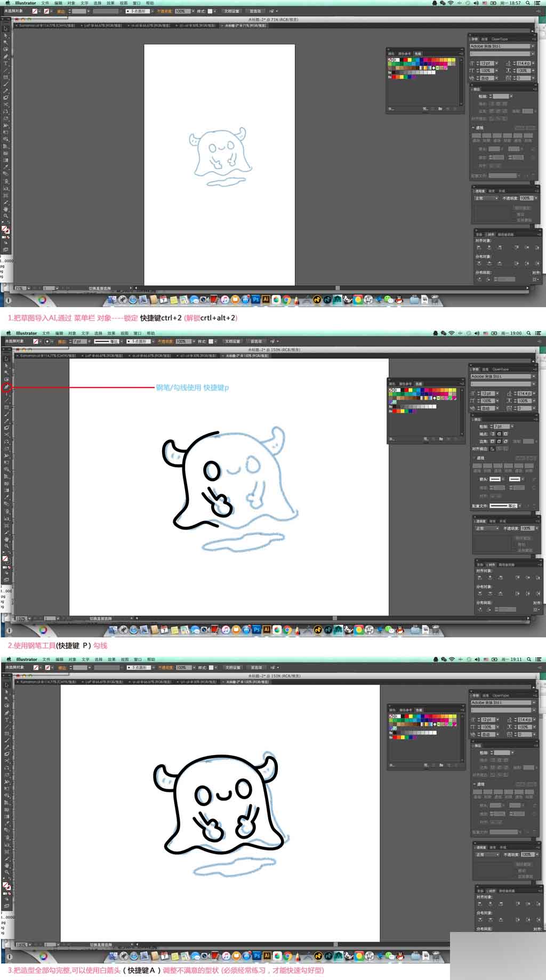Viewport: 546px width, 980px height.
Task: Open Spotlight search in top screenshot menu bar
Action: (528, 3)
